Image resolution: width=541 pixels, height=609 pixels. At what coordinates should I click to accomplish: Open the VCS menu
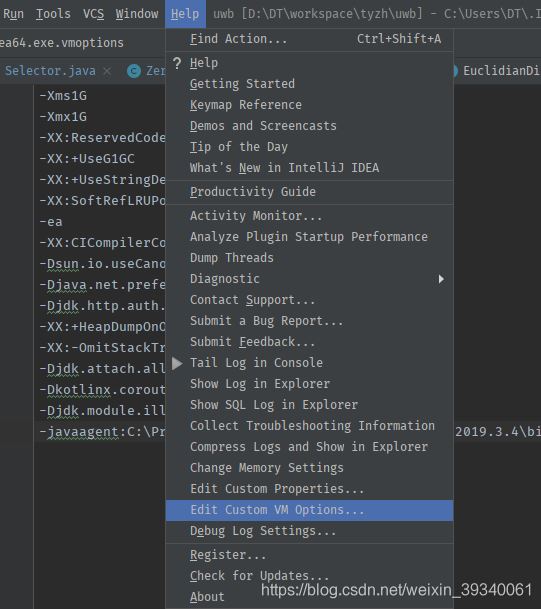[x=94, y=14]
